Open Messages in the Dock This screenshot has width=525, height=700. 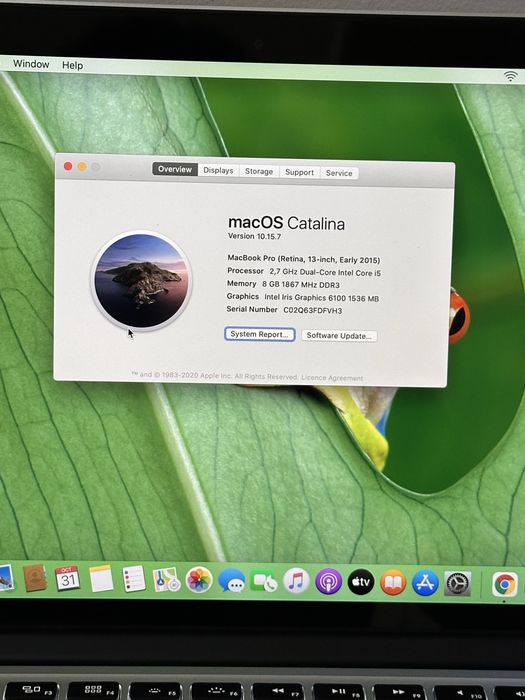[232, 581]
